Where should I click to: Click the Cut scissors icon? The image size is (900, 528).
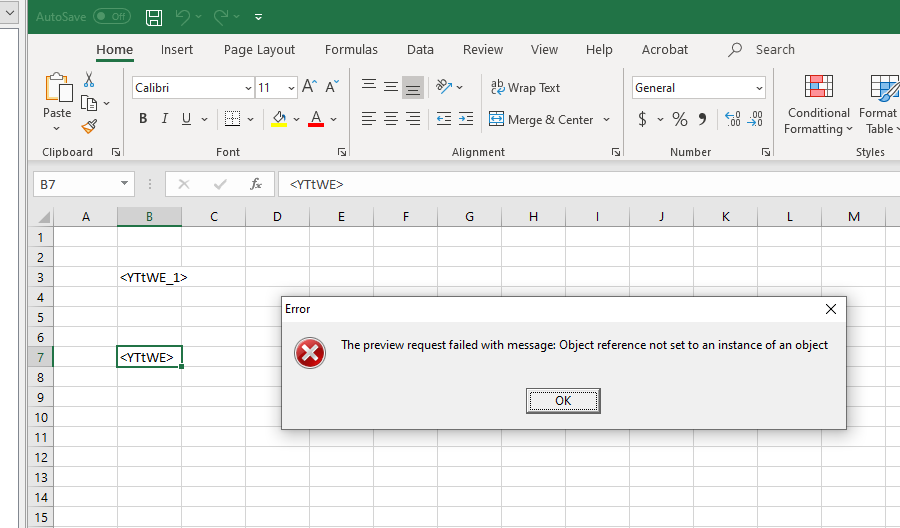pyautogui.click(x=89, y=80)
